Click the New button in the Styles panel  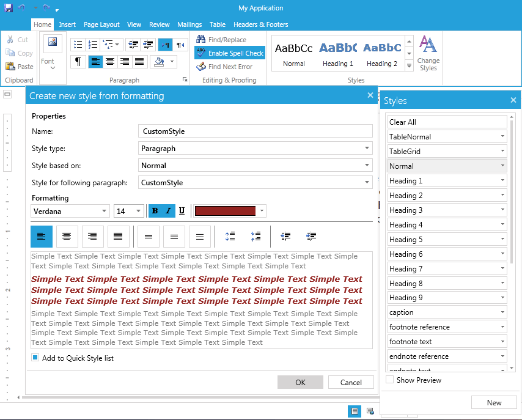point(494,402)
